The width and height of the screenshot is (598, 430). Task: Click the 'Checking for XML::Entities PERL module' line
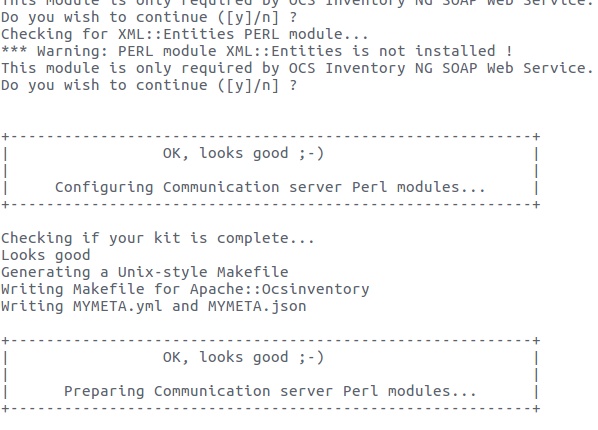point(185,34)
